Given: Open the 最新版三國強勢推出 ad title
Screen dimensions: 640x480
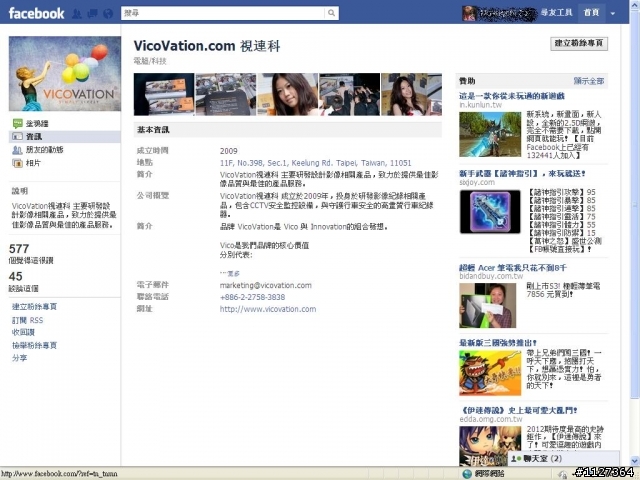Looking at the screenshot, I should pos(498,343).
